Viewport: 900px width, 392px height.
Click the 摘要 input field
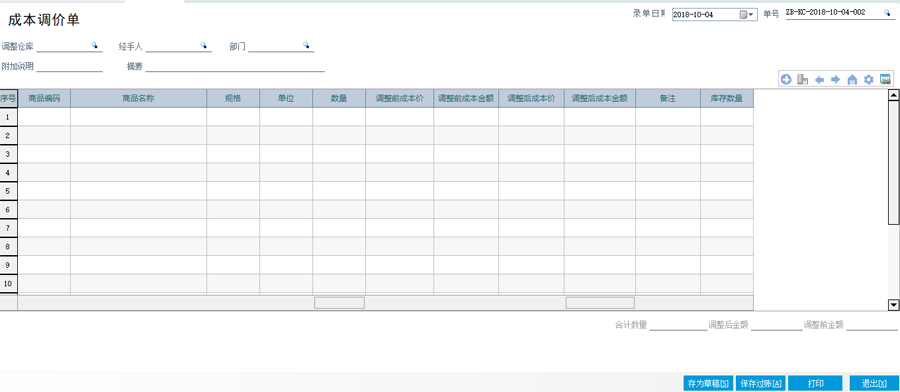coord(235,66)
